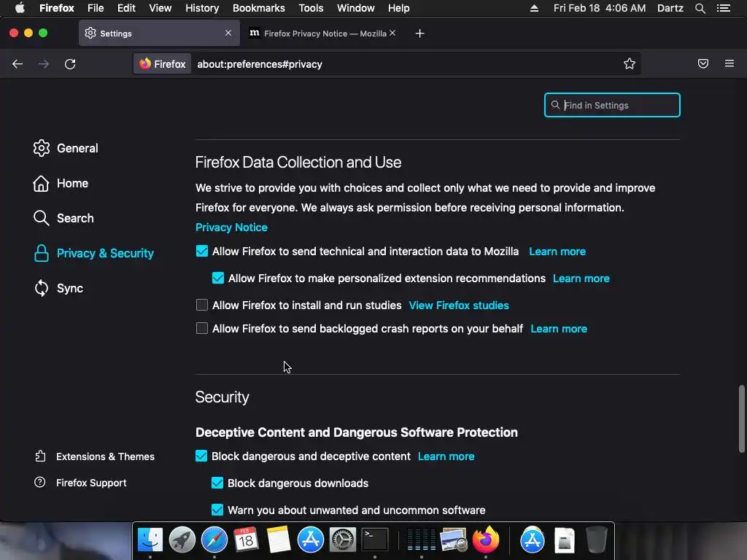Open the Bookmarks menu

click(x=259, y=8)
